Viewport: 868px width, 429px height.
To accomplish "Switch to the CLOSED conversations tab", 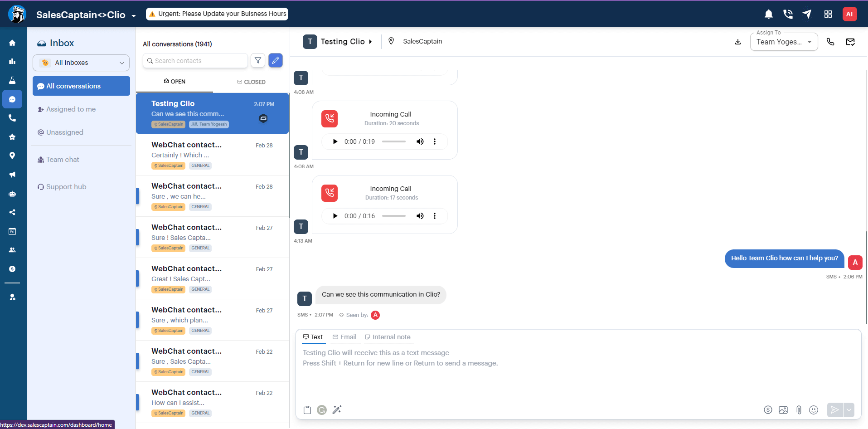I will click(x=252, y=82).
